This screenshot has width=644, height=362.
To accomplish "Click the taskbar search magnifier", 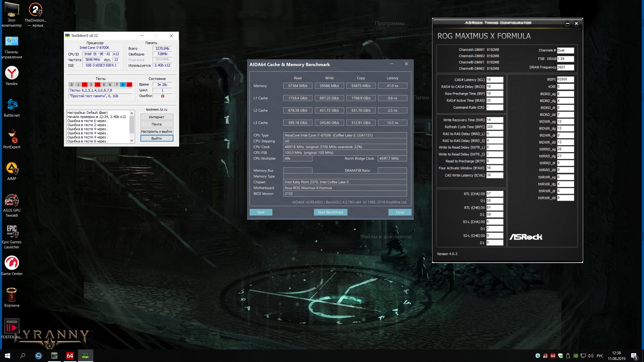I will (23, 355).
